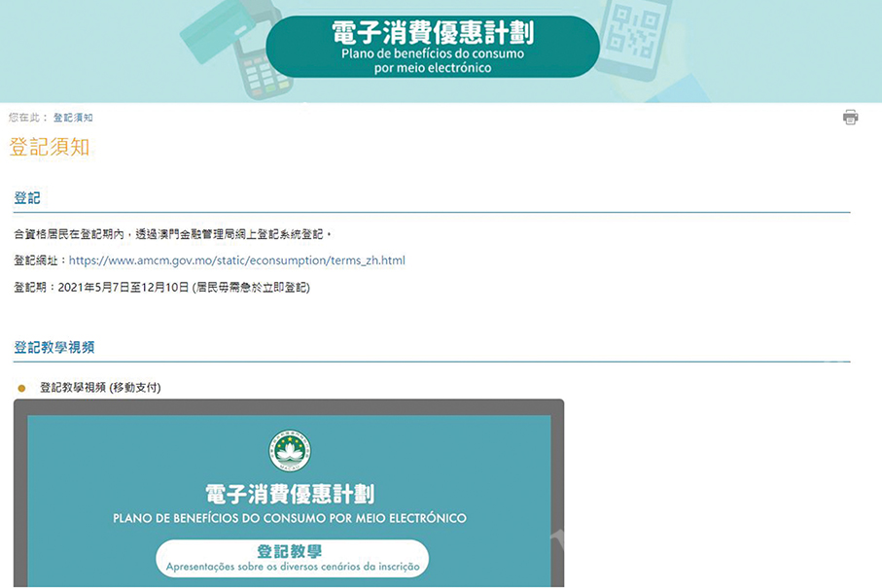Viewport: 882px width, 588px height.
Task: Click the 登記期 registration period line
Action: 161,289
